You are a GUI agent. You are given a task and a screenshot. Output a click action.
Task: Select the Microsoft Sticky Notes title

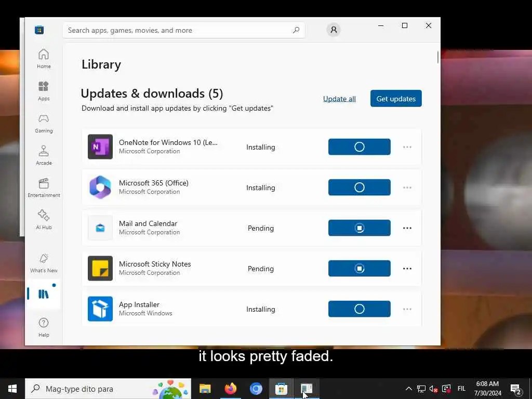pos(155,264)
